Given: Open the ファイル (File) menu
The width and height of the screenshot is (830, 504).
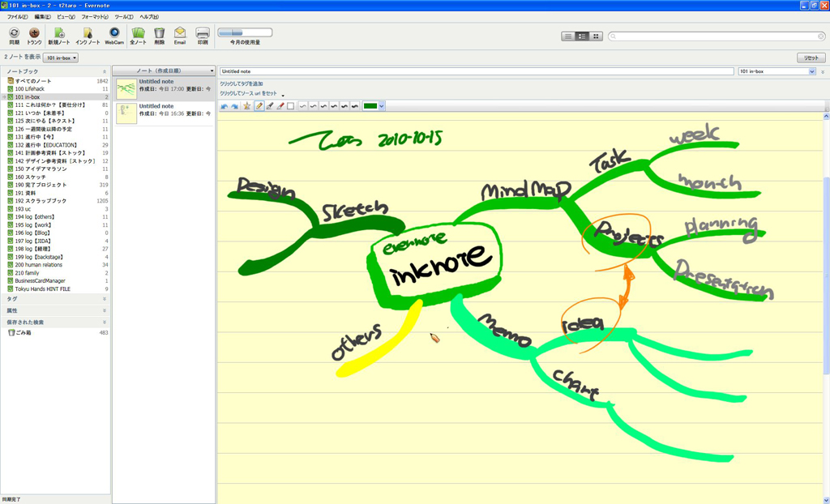Looking at the screenshot, I should [17, 16].
